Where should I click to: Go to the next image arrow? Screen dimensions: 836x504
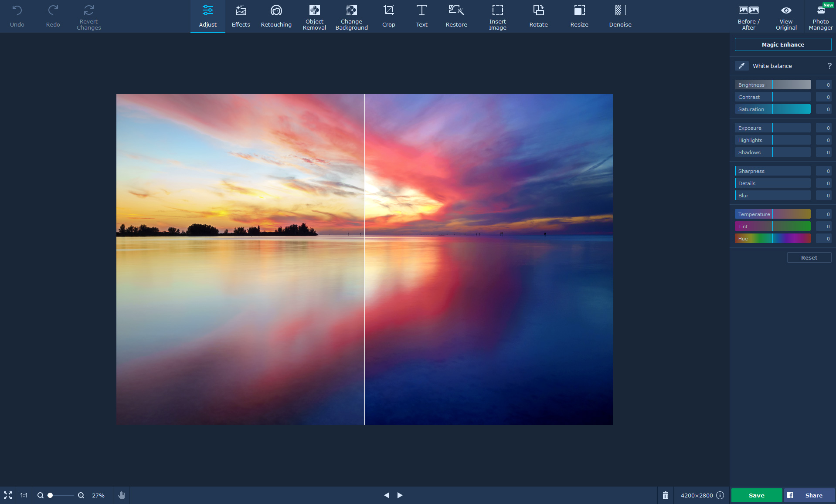(x=400, y=495)
